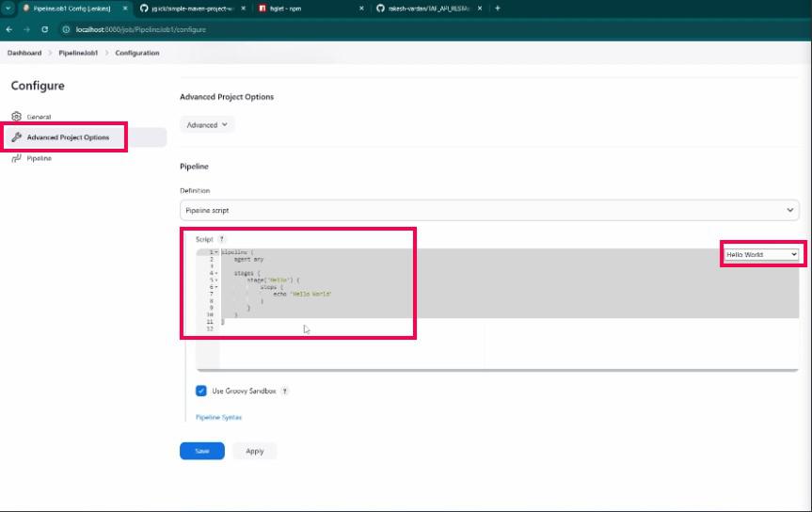The width and height of the screenshot is (812, 512).
Task: Click the browser forward arrow
Action: [27, 29]
